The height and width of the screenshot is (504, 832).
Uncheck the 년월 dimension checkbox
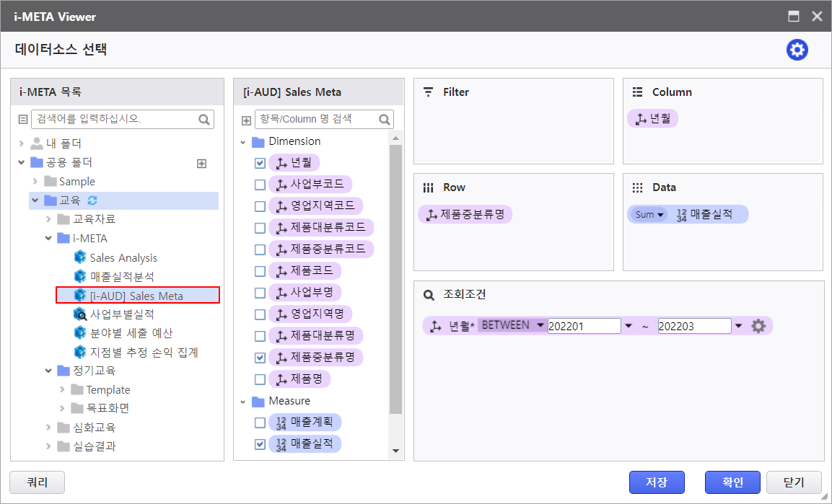coord(260,163)
